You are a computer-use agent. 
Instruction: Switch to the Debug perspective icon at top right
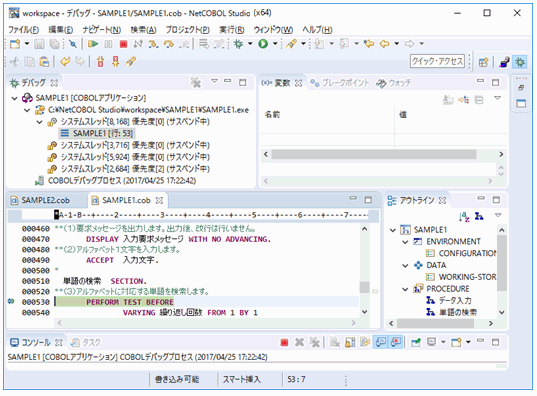(520, 62)
